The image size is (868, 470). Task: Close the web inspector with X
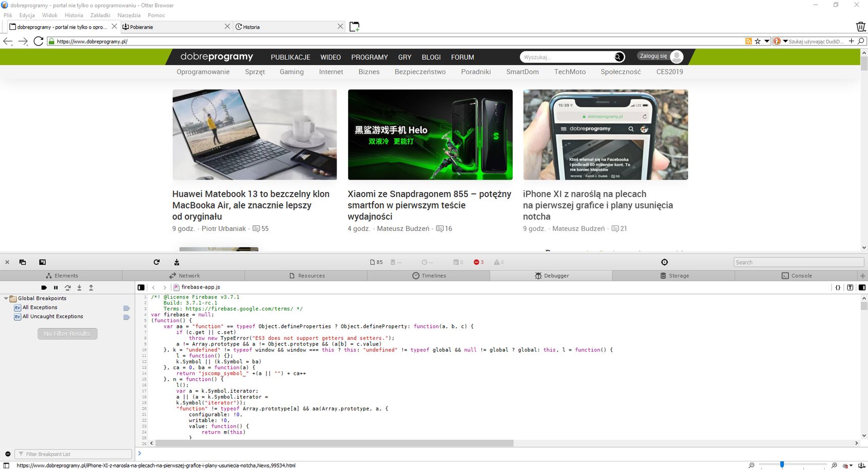[7, 262]
